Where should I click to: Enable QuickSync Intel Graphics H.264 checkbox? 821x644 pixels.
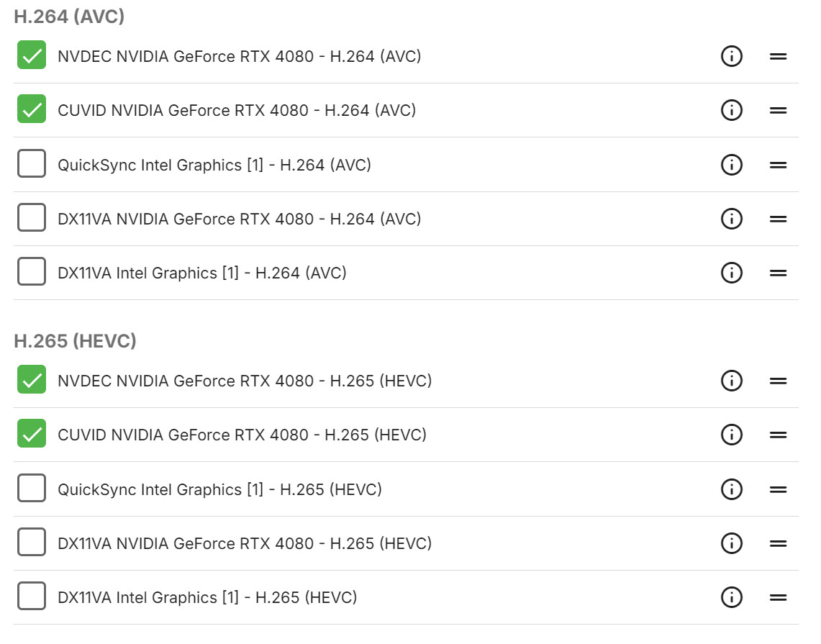pos(32,165)
